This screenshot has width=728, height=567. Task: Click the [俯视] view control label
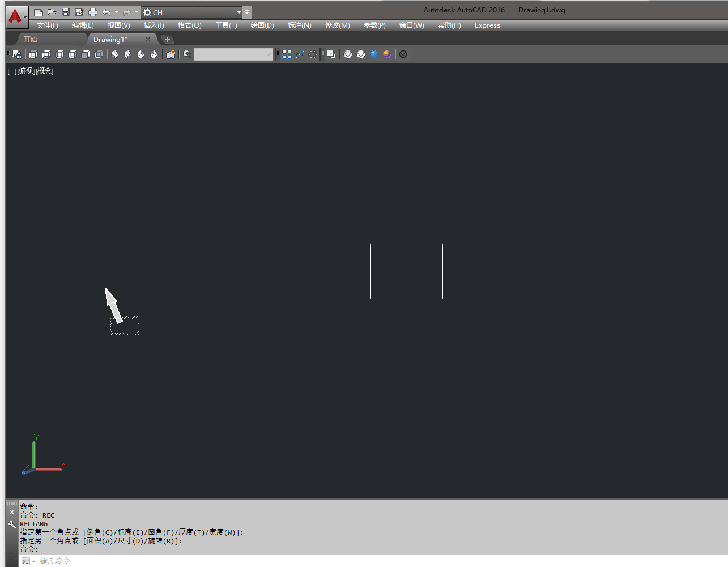(27, 71)
